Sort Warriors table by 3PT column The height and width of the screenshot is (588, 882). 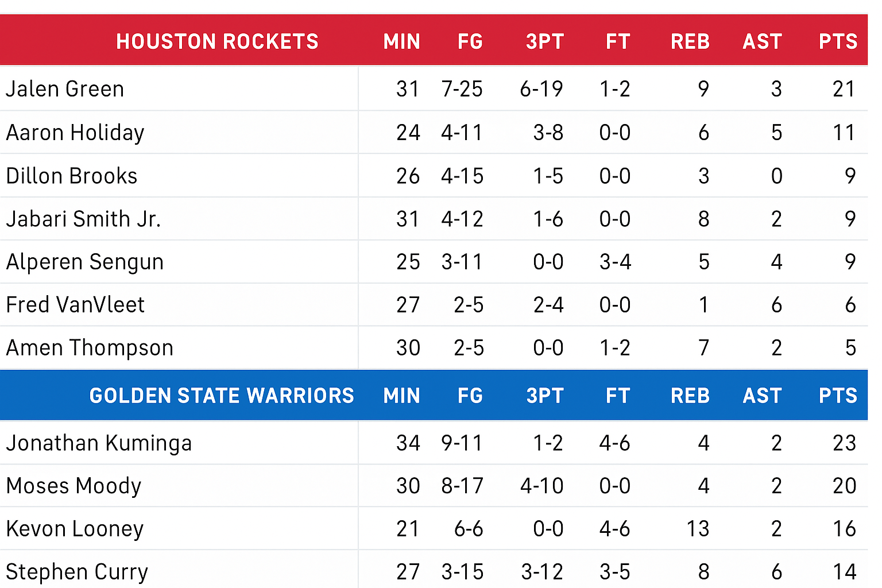545,396
